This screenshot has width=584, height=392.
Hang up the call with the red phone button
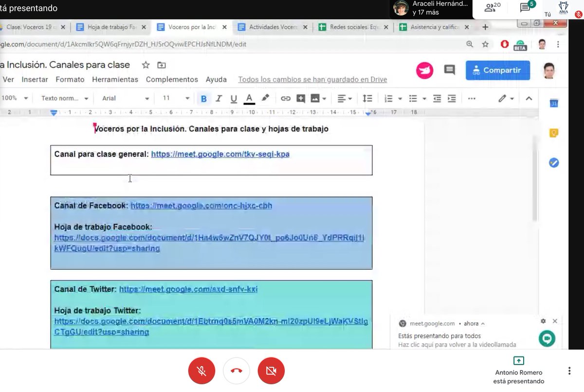(x=237, y=371)
